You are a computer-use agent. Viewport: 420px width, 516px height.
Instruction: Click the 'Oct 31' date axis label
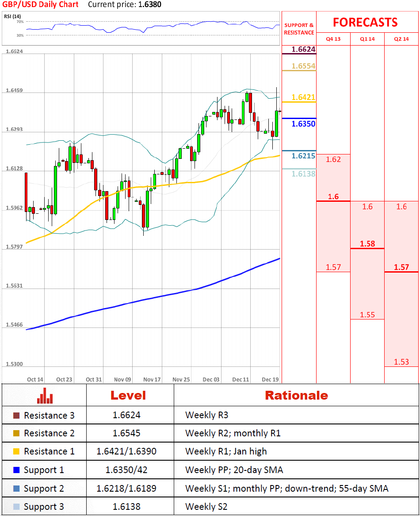pyautogui.click(x=94, y=380)
